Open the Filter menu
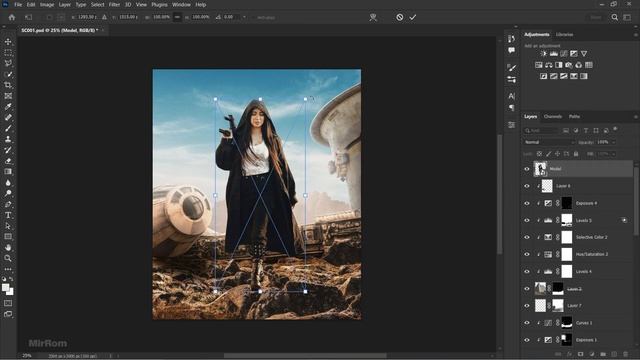This screenshot has height=360, width=640. [x=114, y=4]
